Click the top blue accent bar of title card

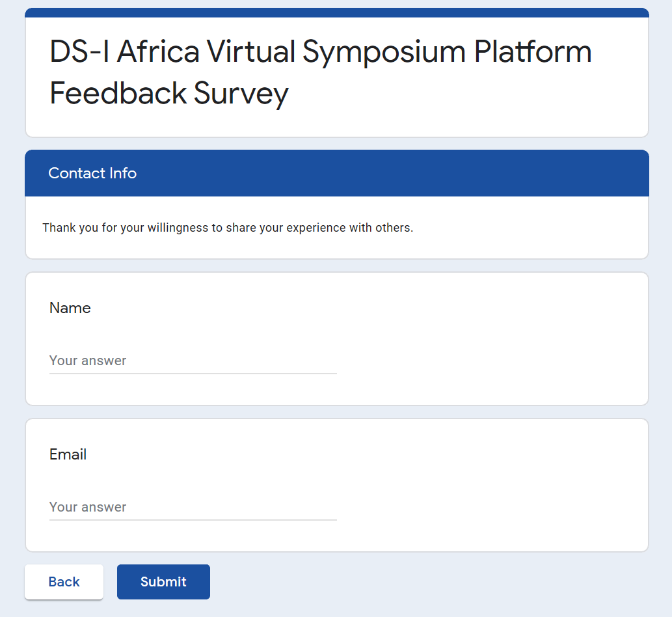[336, 12]
